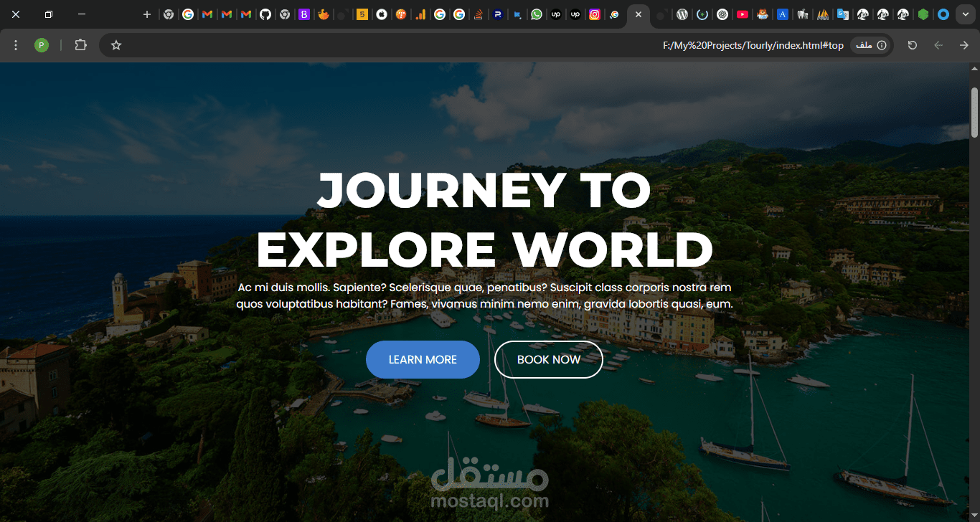Minimize the browser window

(82, 14)
